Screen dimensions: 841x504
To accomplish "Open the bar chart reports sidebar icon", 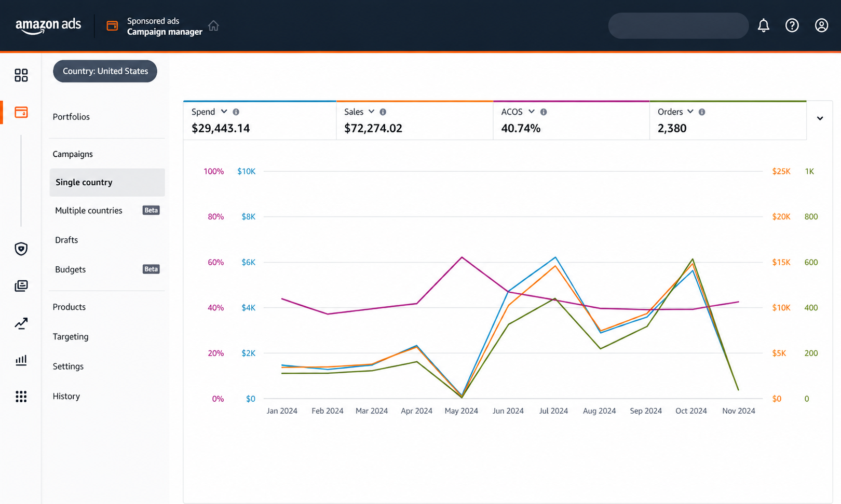I will 21,360.
